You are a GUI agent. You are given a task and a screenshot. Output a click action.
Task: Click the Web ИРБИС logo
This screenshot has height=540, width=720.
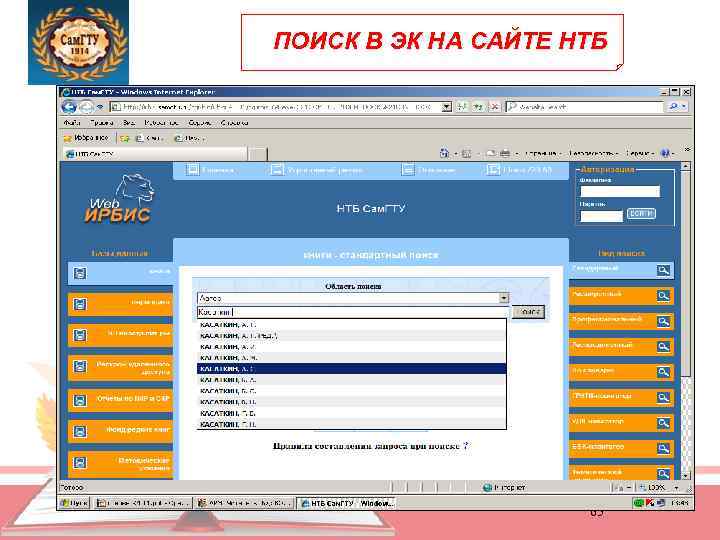click(120, 199)
